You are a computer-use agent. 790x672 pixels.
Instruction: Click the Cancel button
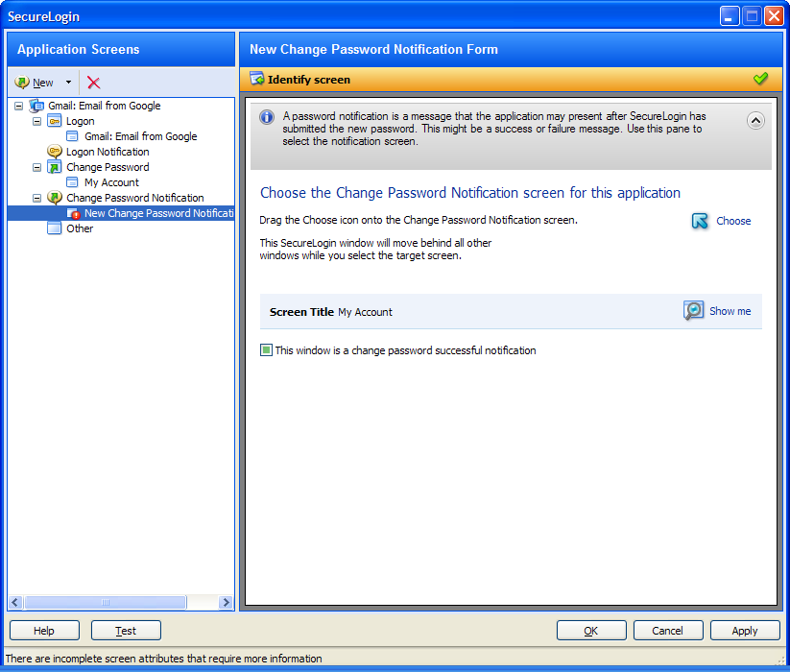click(x=668, y=630)
